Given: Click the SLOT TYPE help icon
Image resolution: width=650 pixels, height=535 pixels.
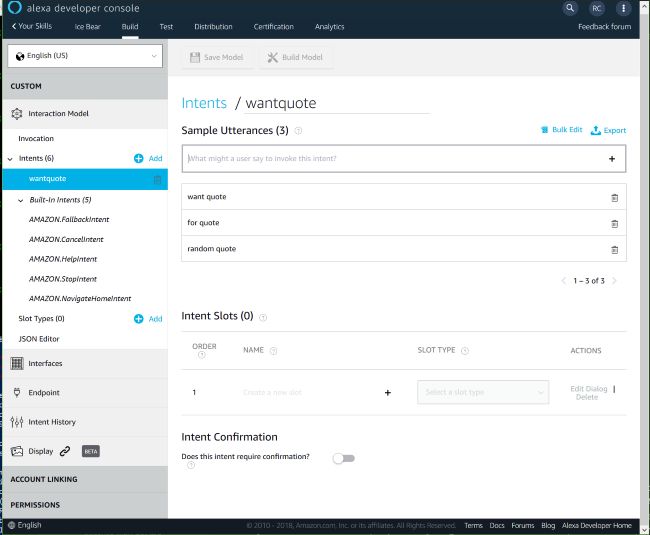Looking at the screenshot, I should 465,351.
